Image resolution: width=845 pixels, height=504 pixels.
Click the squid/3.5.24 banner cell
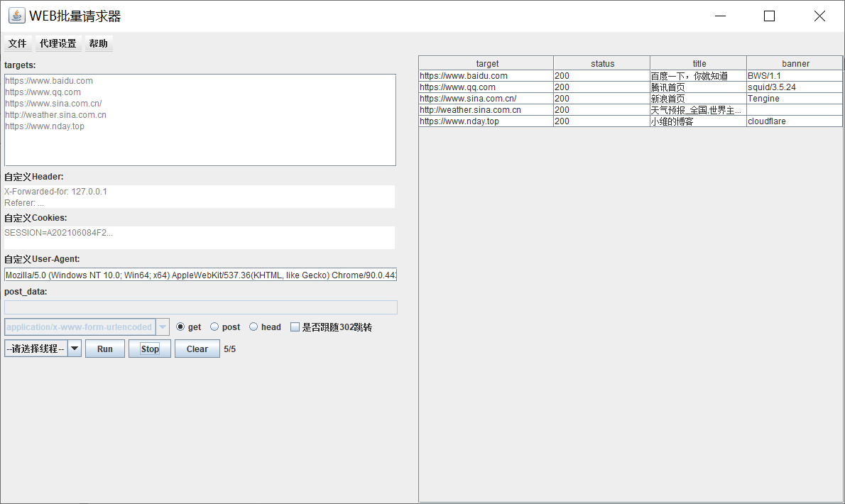point(795,87)
